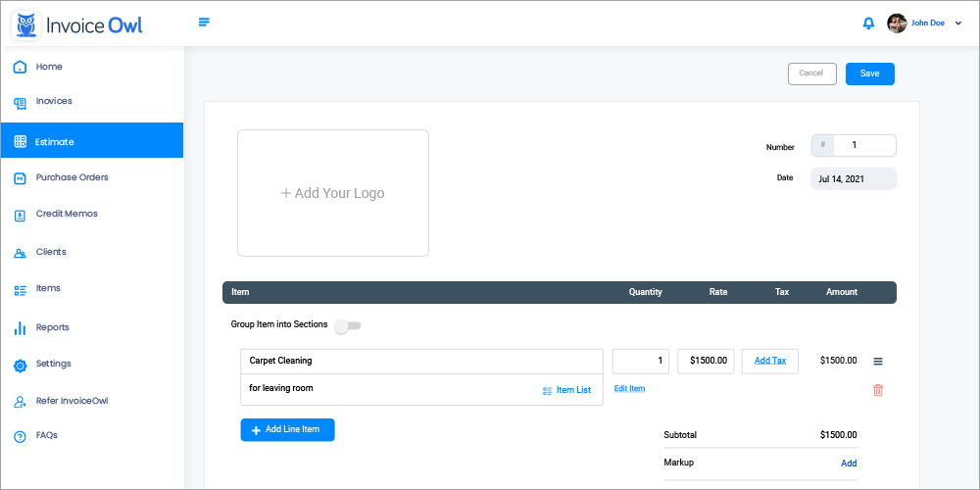
Task: Click the estimate Number input field
Action: 854,146
